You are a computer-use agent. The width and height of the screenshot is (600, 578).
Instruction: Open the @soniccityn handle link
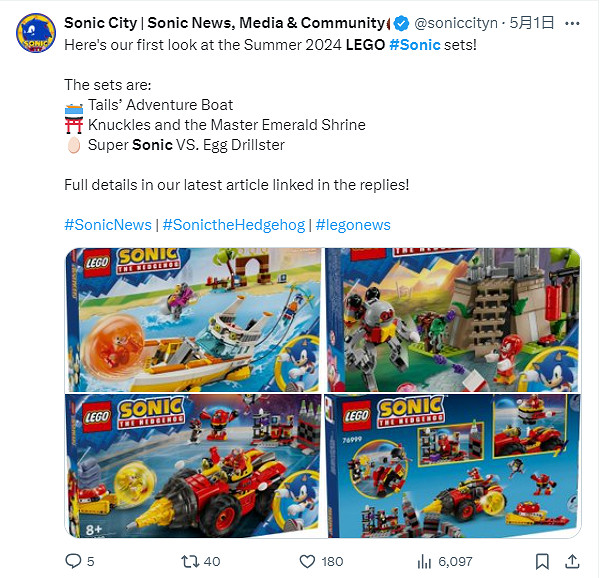456,23
